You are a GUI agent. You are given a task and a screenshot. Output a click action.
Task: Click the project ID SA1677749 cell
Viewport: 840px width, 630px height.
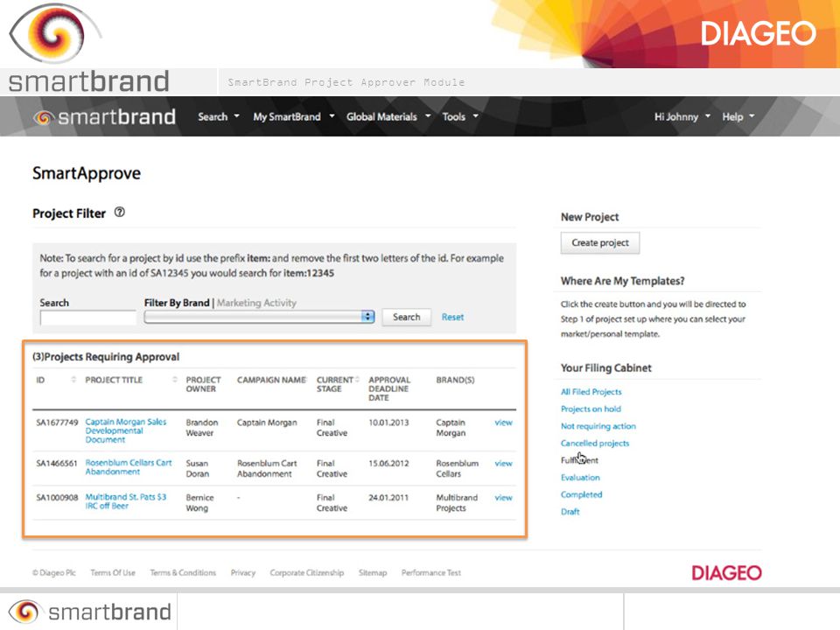[x=57, y=422]
